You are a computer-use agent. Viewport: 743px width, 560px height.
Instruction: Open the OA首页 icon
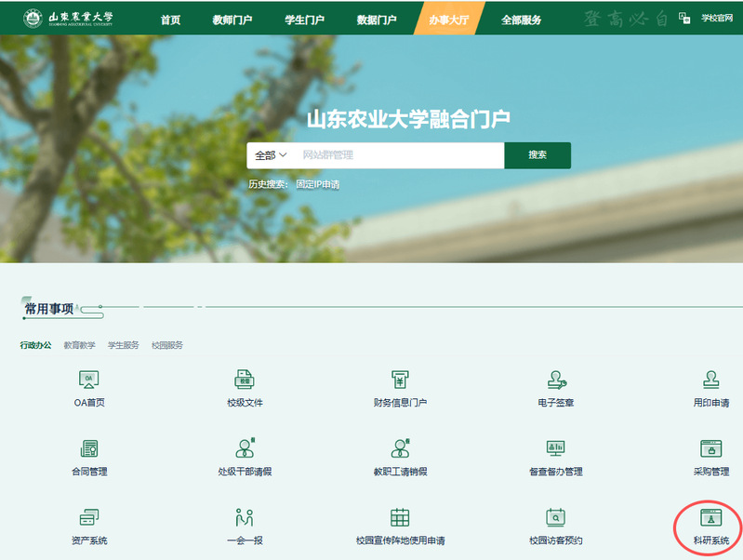88,380
